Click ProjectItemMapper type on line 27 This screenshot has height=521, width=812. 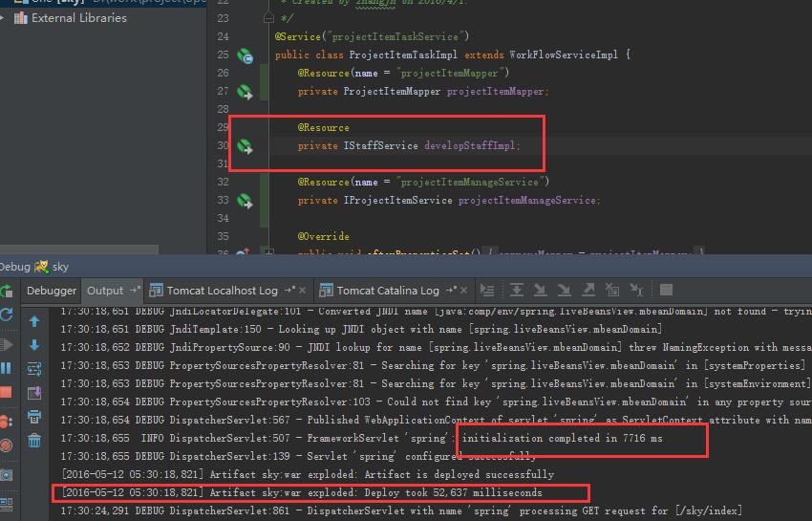392,91
